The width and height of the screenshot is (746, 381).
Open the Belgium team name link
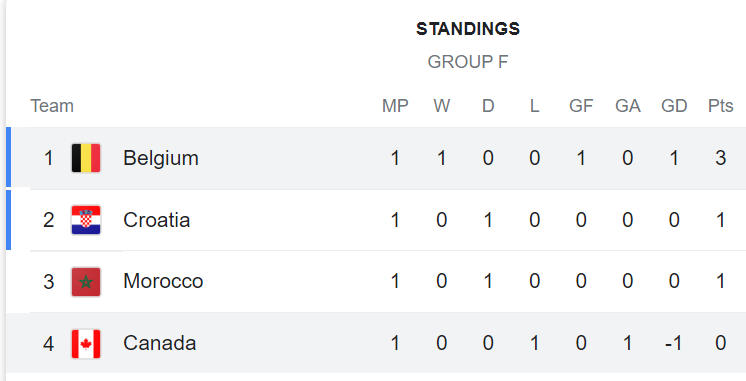tap(161, 158)
